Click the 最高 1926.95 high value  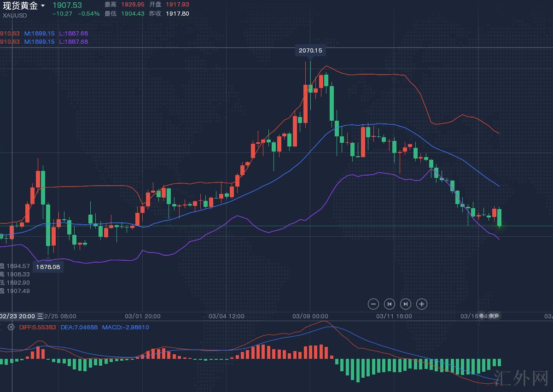[x=133, y=5]
